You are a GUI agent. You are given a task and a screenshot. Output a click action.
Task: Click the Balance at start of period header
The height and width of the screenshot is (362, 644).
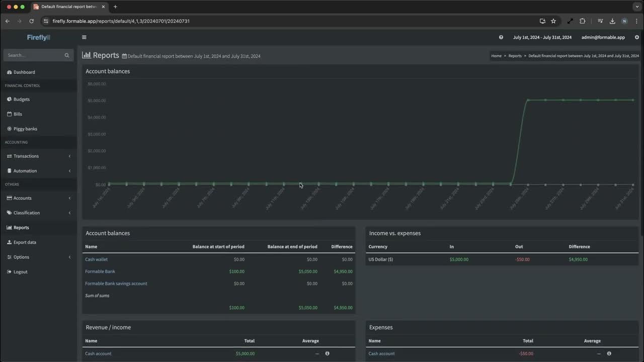click(x=218, y=247)
